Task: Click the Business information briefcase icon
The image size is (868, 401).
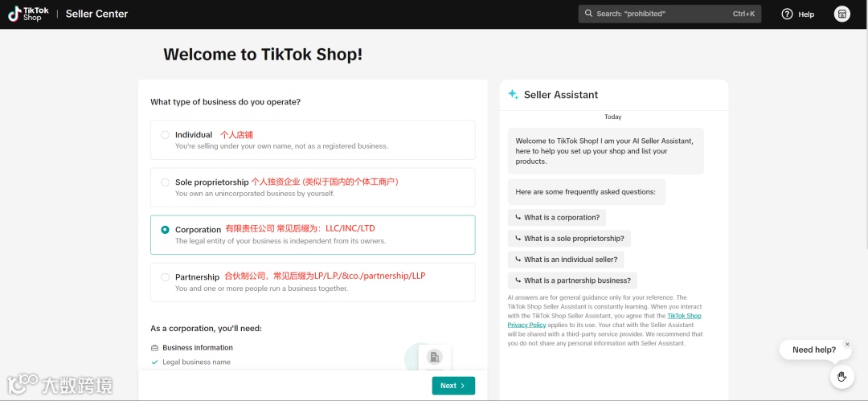Action: pos(154,348)
